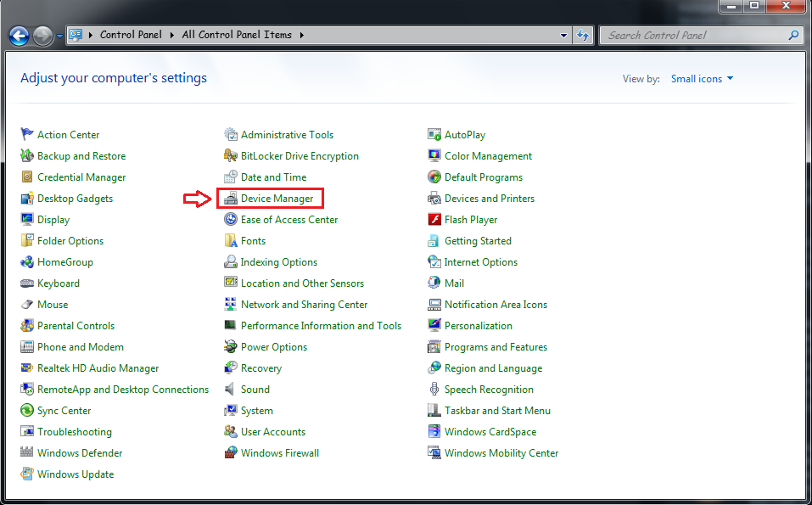Click the Back navigation button
Viewport: 812px width, 505px height.
[20, 36]
